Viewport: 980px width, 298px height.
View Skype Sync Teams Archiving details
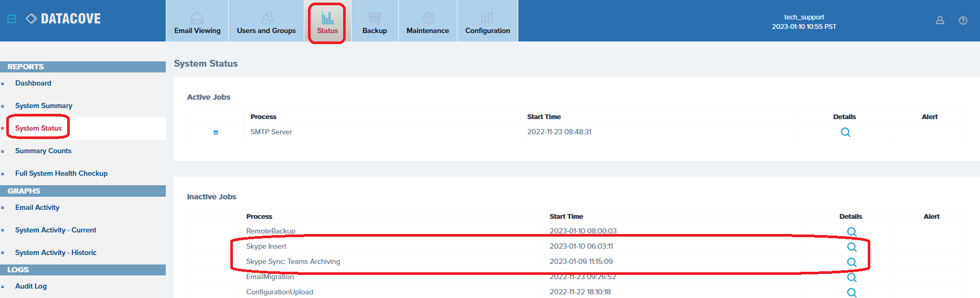point(851,262)
